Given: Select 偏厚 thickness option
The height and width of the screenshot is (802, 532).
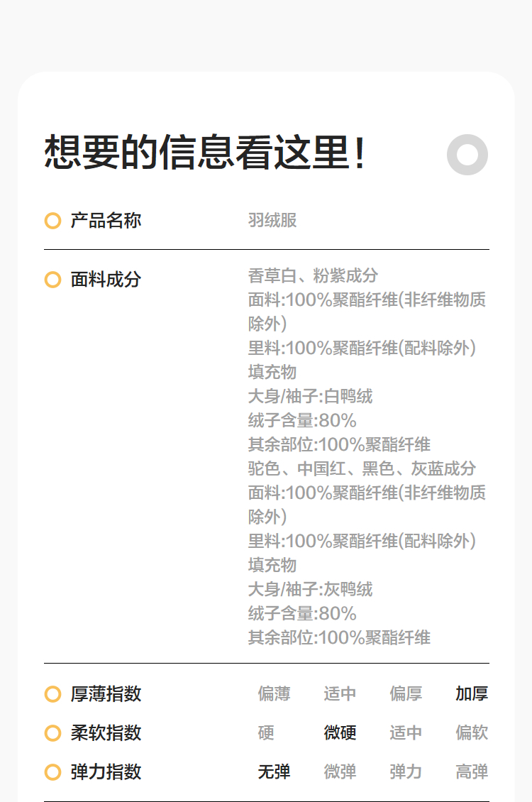Looking at the screenshot, I should [x=406, y=694].
